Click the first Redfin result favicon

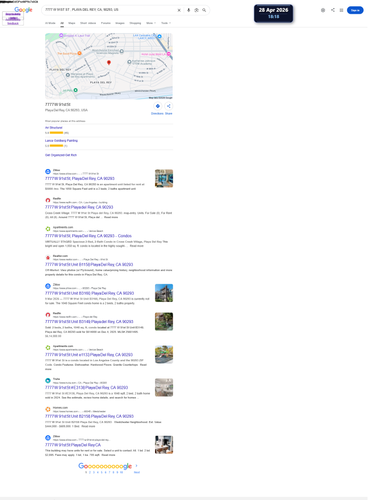pos(48,200)
